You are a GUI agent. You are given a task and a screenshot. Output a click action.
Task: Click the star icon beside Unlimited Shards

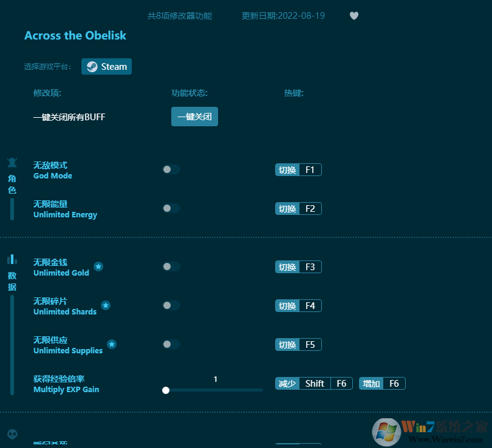pos(106,305)
